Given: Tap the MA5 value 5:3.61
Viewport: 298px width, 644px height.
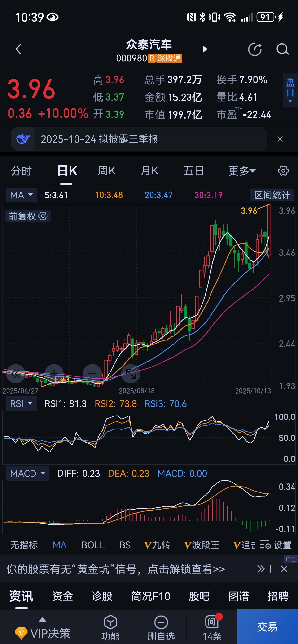Looking at the screenshot, I should coord(56,195).
